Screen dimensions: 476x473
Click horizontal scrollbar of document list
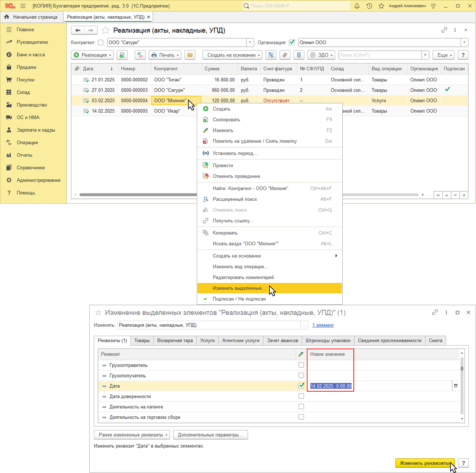coord(249,195)
